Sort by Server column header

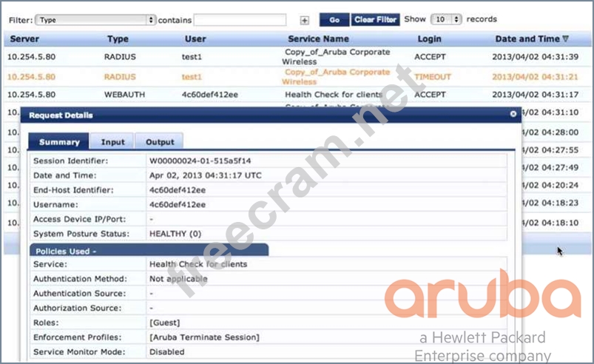click(24, 38)
